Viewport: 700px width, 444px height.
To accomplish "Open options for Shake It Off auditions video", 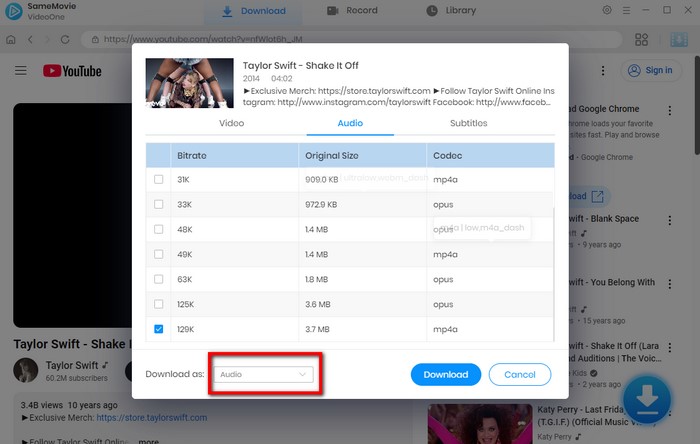I will (670, 347).
